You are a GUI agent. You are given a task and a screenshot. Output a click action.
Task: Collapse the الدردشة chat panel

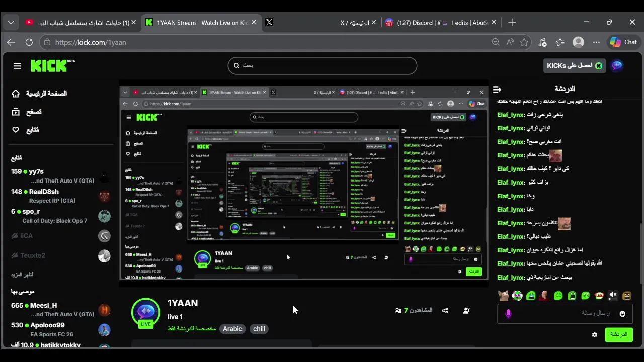coord(497,89)
